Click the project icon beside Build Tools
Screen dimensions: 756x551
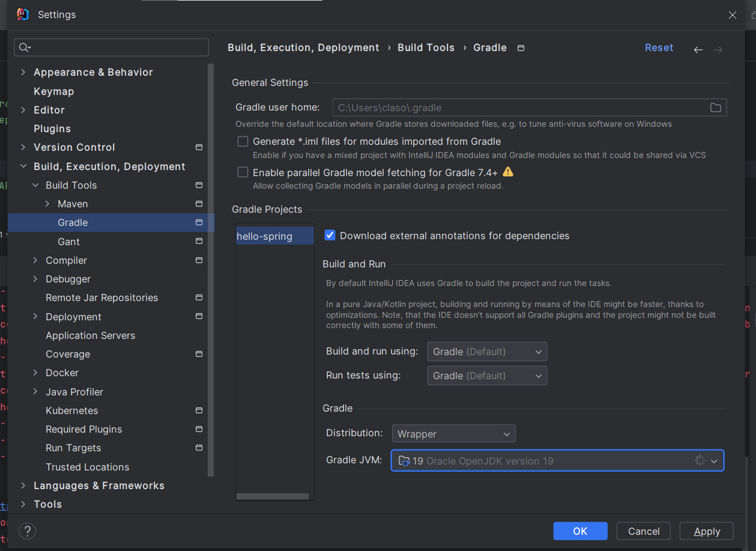point(199,185)
